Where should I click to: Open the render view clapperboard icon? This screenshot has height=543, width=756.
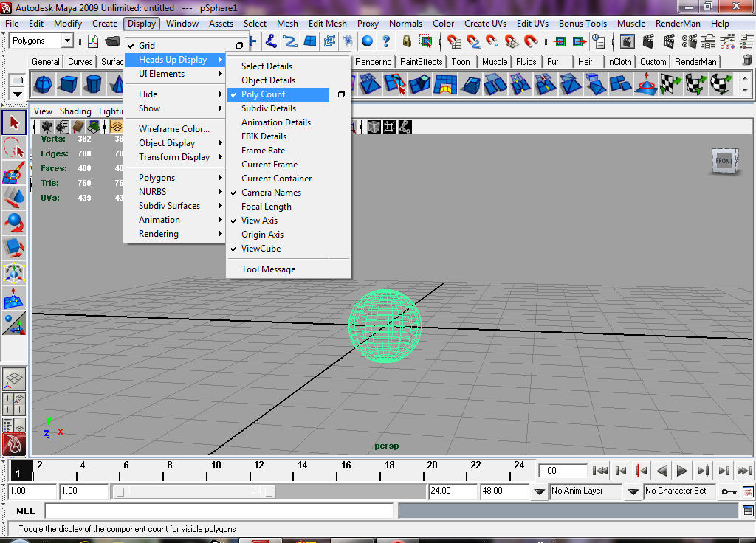[x=628, y=41]
